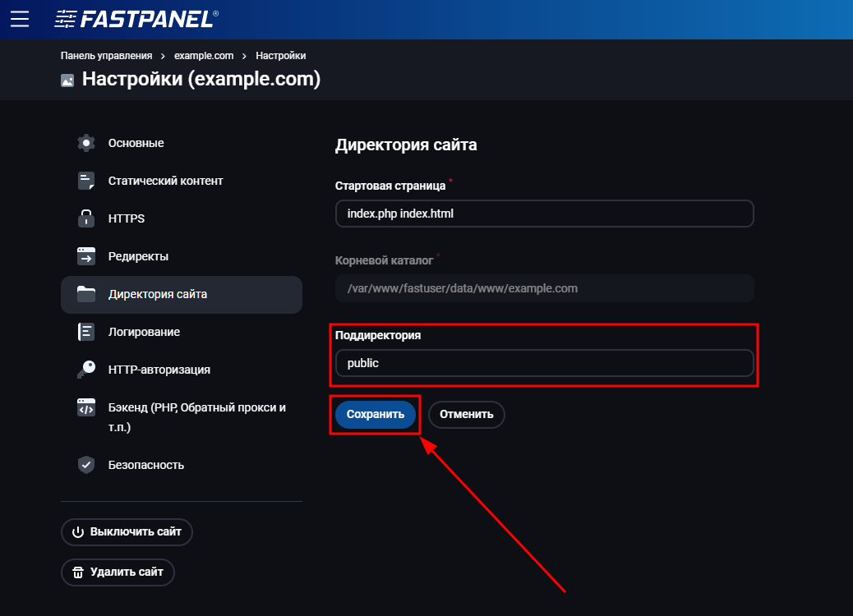This screenshot has width=853, height=616.
Task: Click the HTTP-авторизация key icon
Action: (86, 369)
